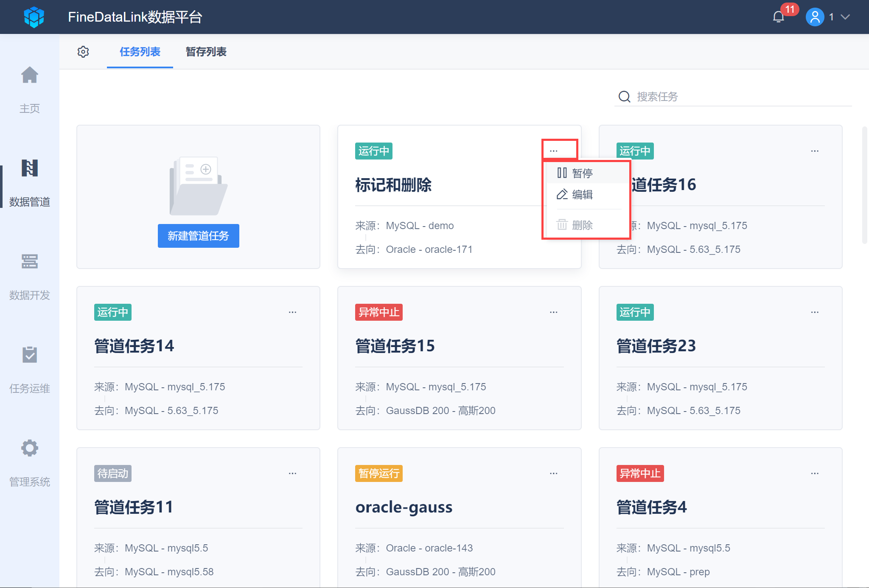Image resolution: width=869 pixels, height=588 pixels.
Task: Click the settings gear beside task list tab
Action: click(83, 52)
